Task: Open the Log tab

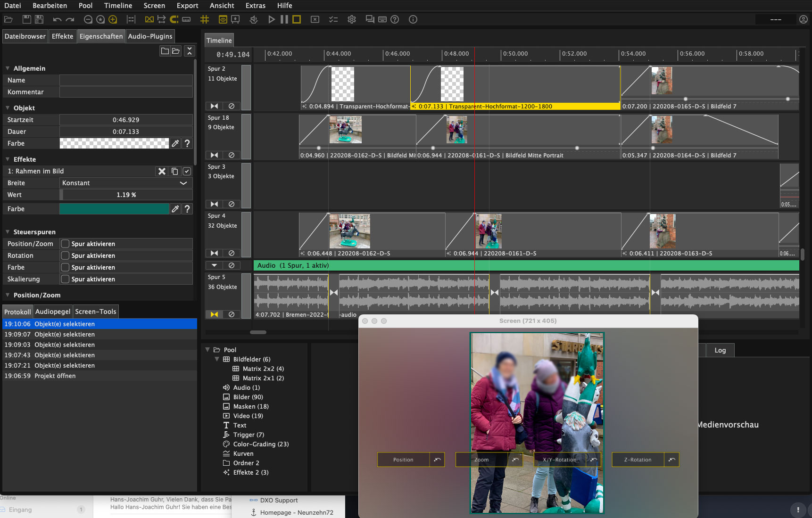Action: (x=720, y=350)
